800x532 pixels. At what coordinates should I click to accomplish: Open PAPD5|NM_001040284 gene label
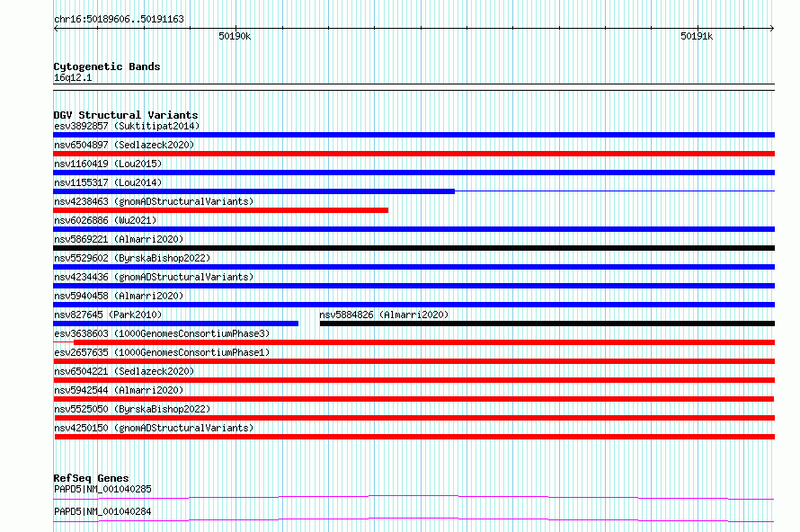pos(102,511)
